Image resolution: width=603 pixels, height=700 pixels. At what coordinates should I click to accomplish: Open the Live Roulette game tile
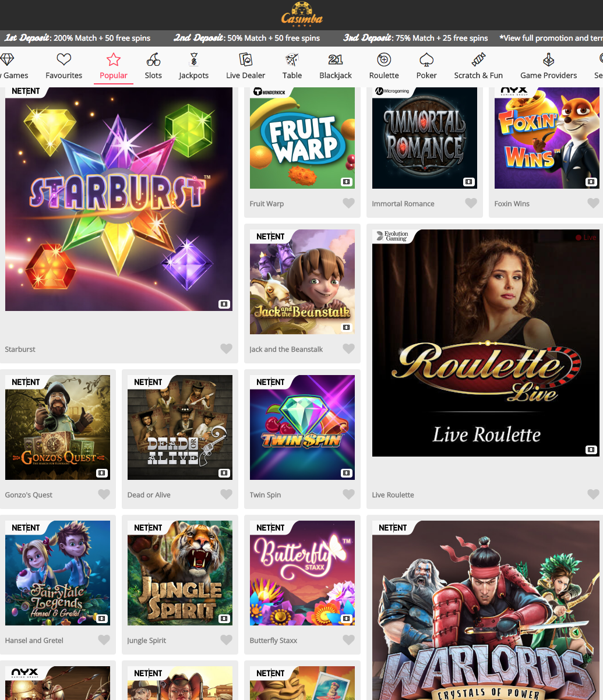click(486, 343)
